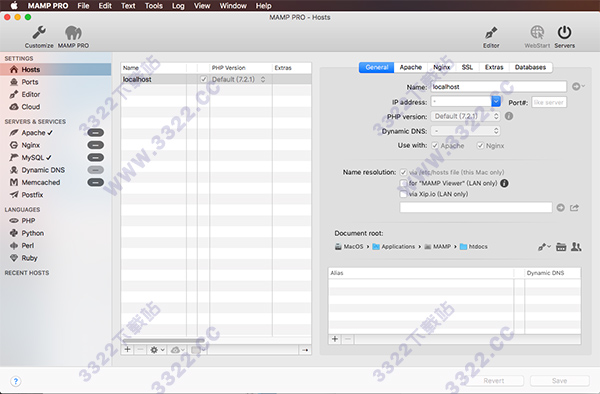Show PHP version info icon
The width and height of the screenshot is (600, 394).
509,116
